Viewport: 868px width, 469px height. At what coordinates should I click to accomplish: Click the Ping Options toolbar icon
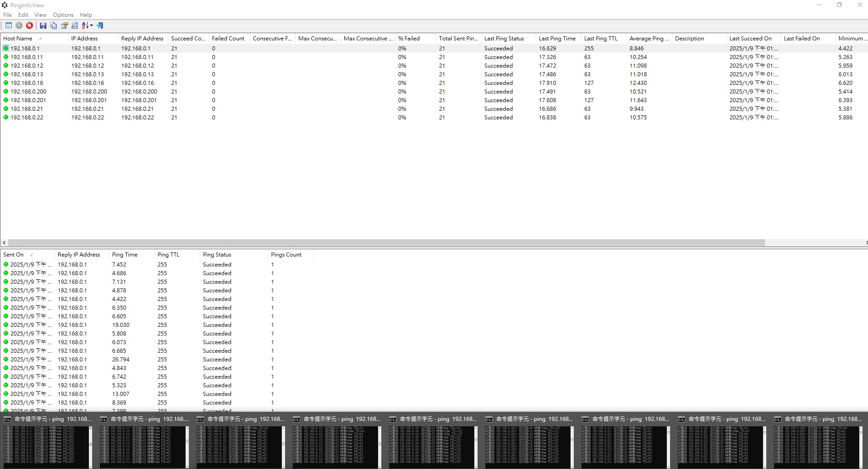(9, 26)
